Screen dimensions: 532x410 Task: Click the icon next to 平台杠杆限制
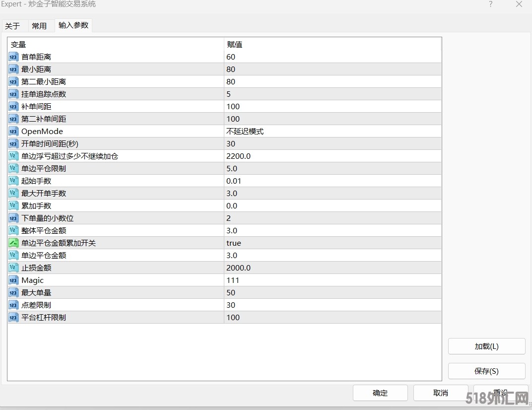point(13,318)
